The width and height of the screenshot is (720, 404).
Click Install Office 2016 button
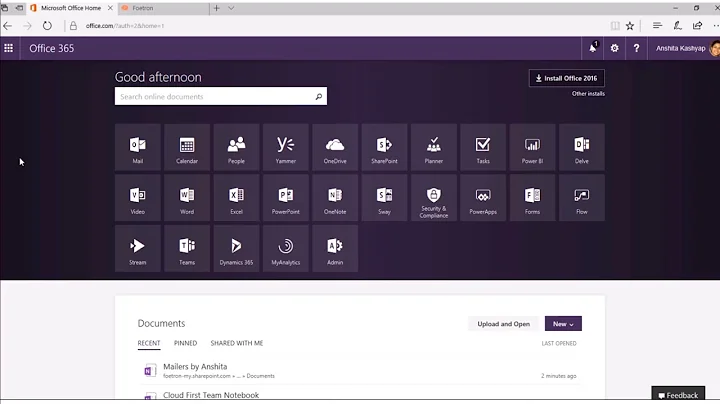pyautogui.click(x=567, y=78)
